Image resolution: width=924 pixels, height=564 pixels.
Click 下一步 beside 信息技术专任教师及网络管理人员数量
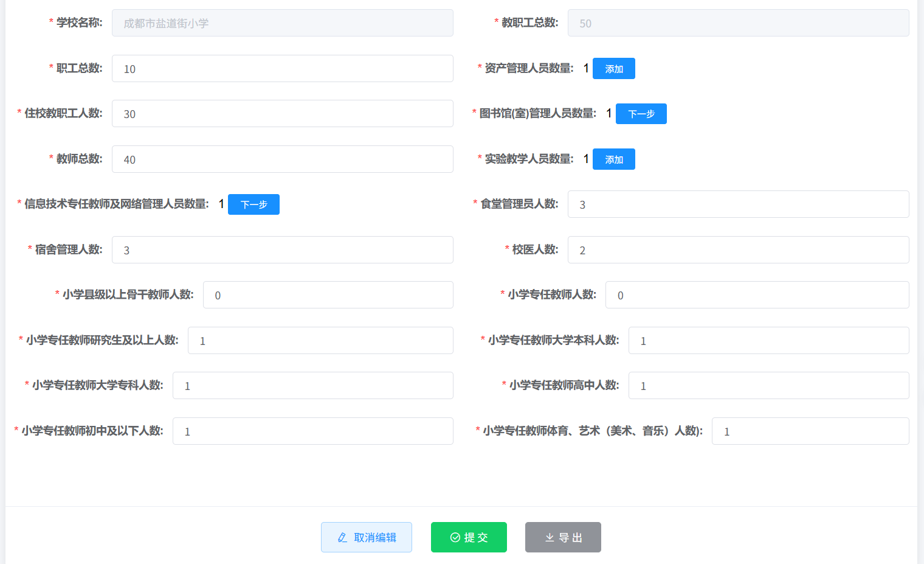coord(253,204)
